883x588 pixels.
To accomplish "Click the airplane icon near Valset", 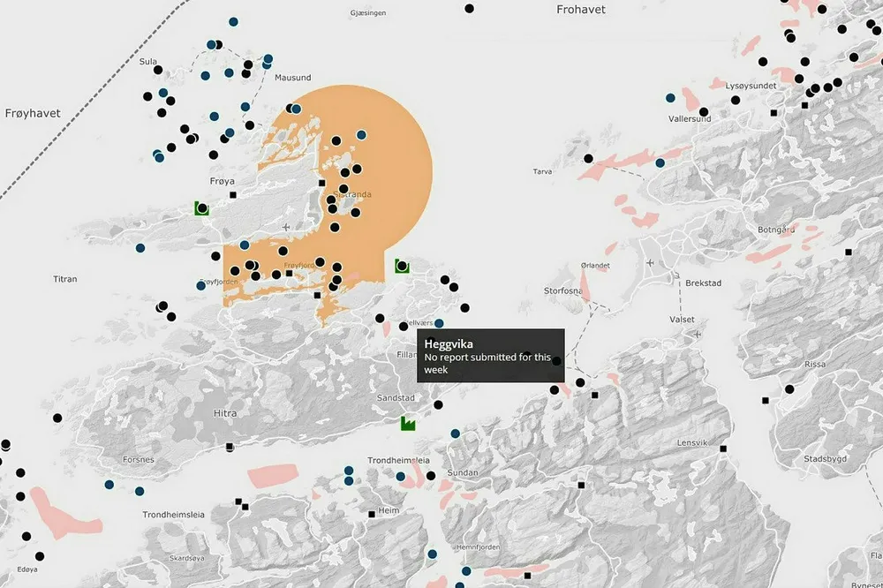I will coord(698,335).
